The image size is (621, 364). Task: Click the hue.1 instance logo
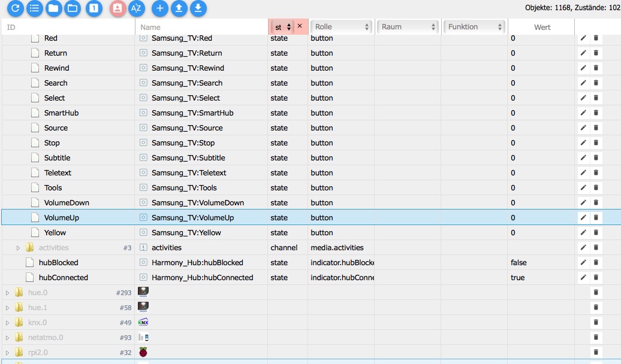pos(143,307)
